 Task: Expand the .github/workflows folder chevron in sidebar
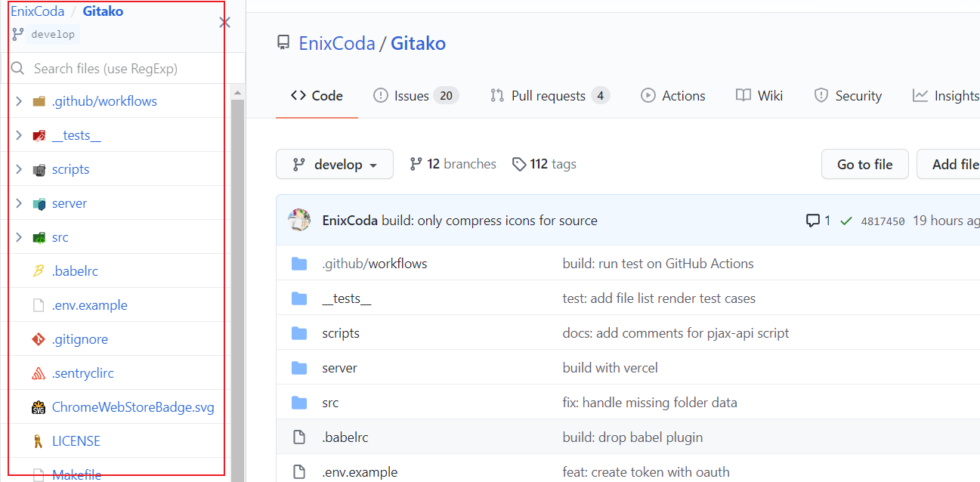coord(19,101)
